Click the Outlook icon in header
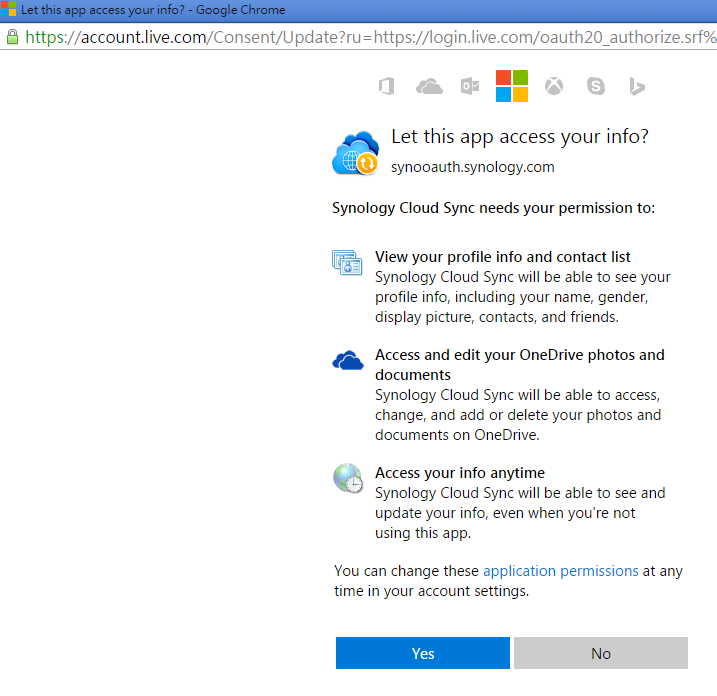717x696 pixels. coord(469,87)
